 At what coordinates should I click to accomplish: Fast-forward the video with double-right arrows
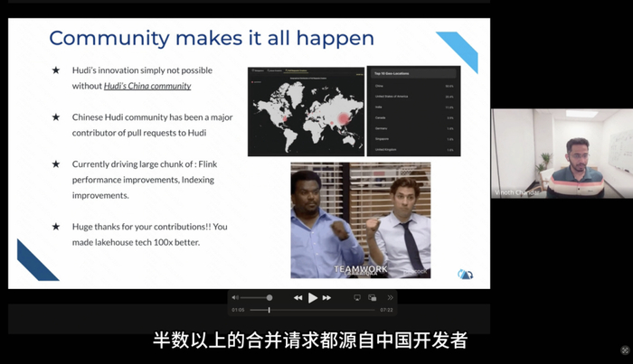tap(327, 298)
